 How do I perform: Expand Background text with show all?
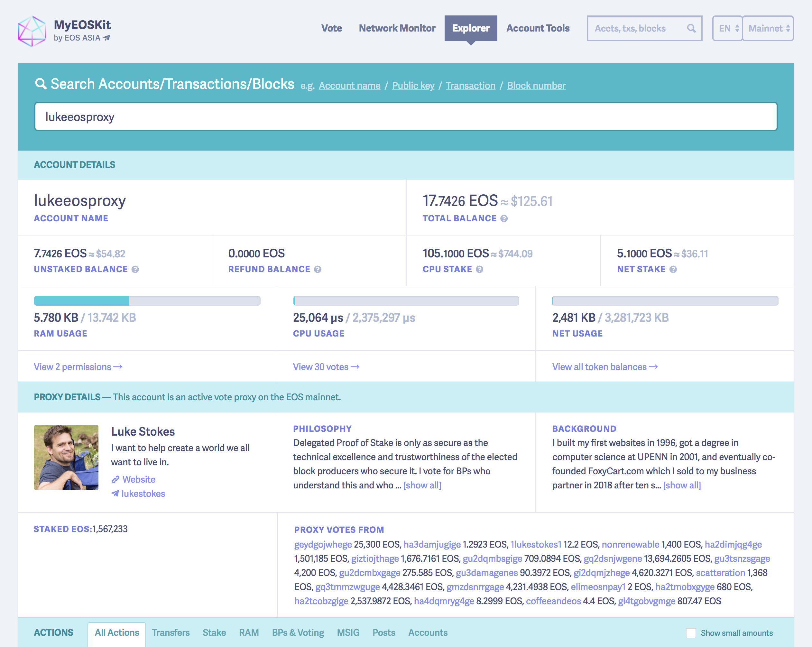(x=682, y=485)
